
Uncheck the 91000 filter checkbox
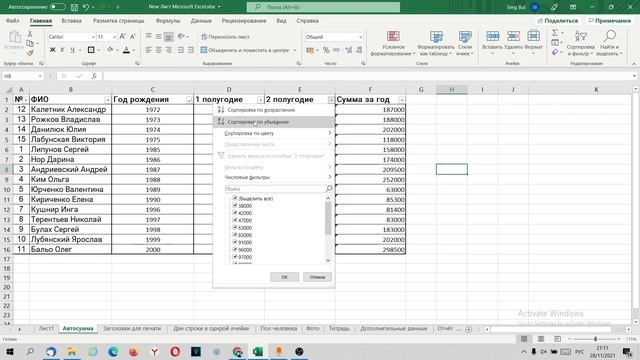[235, 242]
